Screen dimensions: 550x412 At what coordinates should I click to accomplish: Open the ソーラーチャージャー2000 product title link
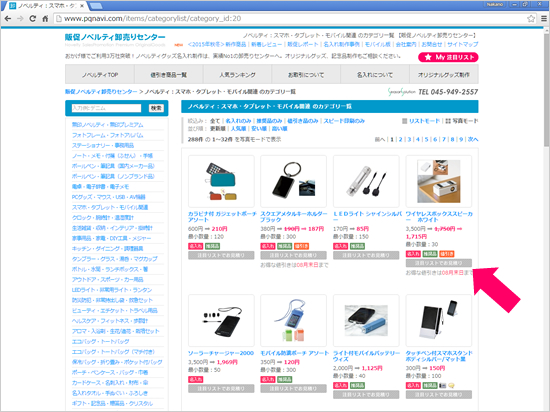point(221,353)
